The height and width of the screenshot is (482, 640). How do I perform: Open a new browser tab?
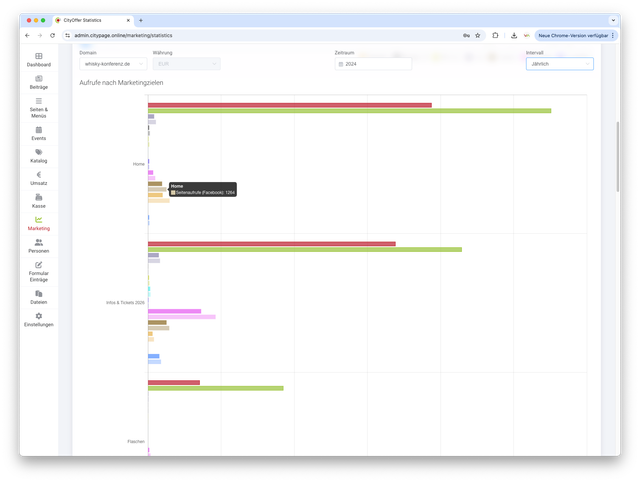coord(141,20)
